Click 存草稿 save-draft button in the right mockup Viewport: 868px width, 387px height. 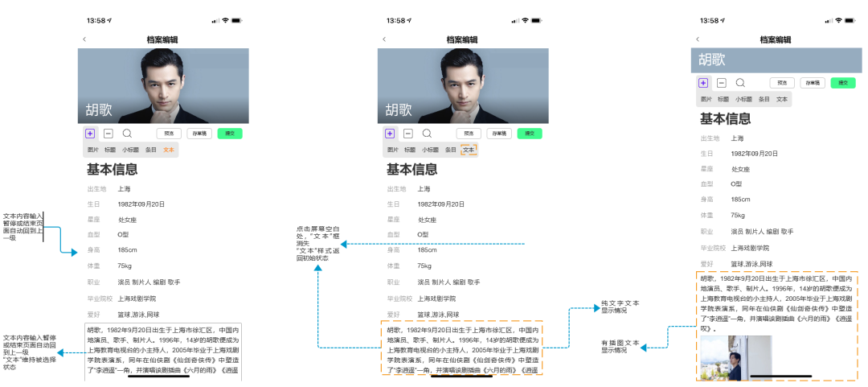(813, 83)
